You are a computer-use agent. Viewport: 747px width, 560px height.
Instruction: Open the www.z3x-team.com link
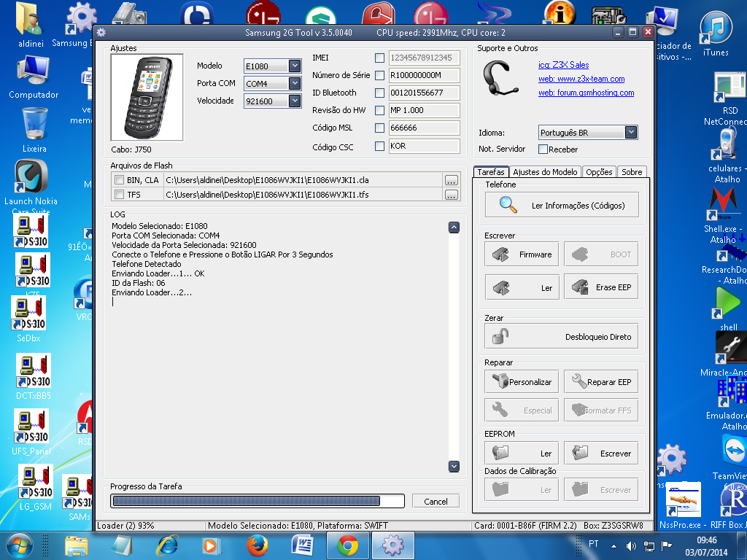pos(581,79)
